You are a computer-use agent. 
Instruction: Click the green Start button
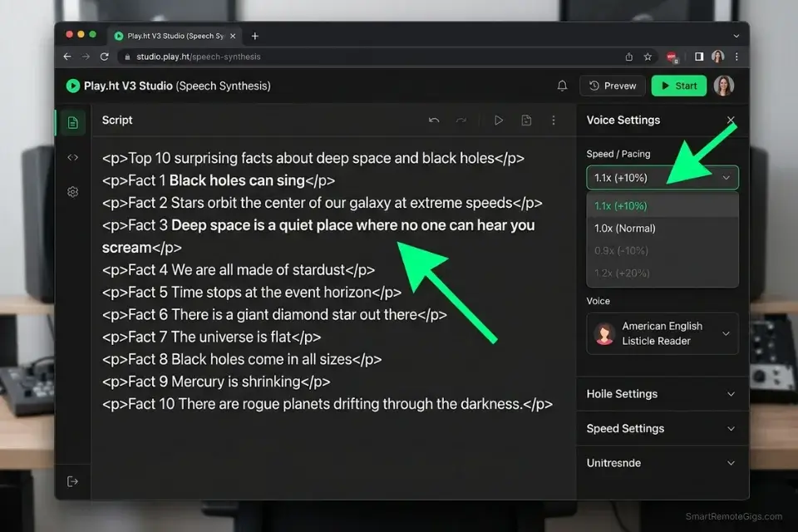679,86
